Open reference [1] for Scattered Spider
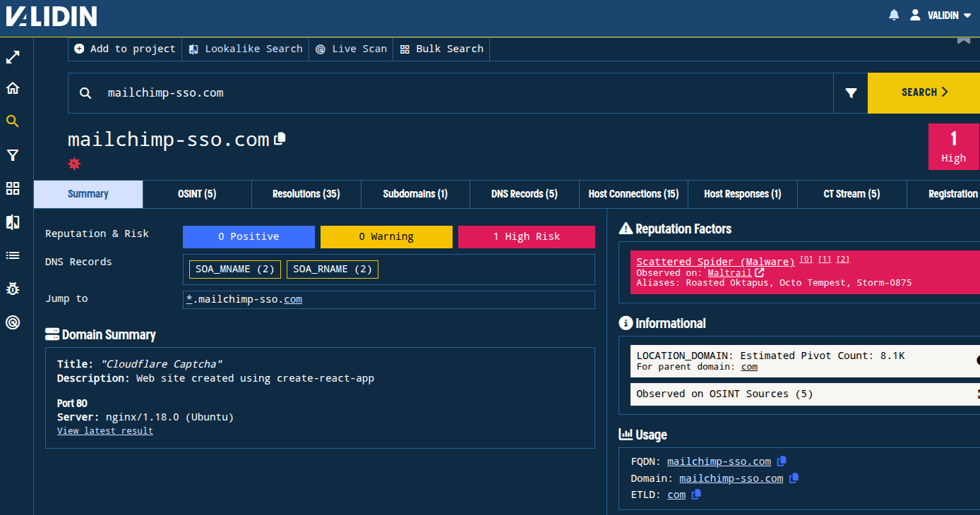 point(824,259)
